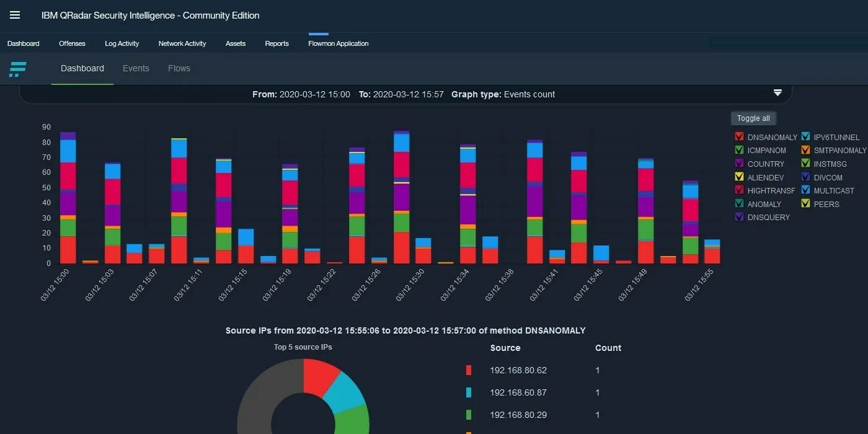Click the Graph type Events count text

(529, 94)
